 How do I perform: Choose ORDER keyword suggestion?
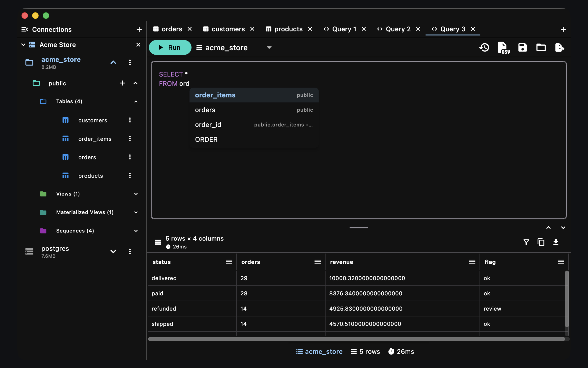(x=254, y=140)
